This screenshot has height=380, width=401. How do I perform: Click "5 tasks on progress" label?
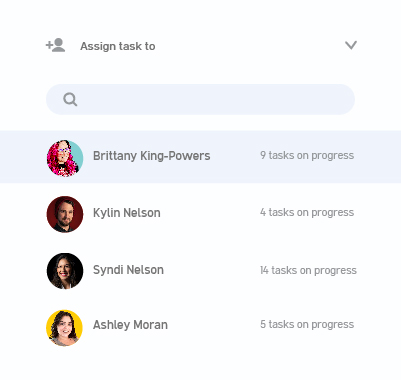(x=307, y=324)
